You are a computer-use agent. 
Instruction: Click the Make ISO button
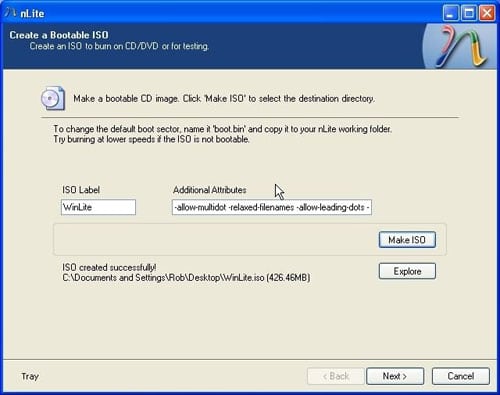coord(407,240)
